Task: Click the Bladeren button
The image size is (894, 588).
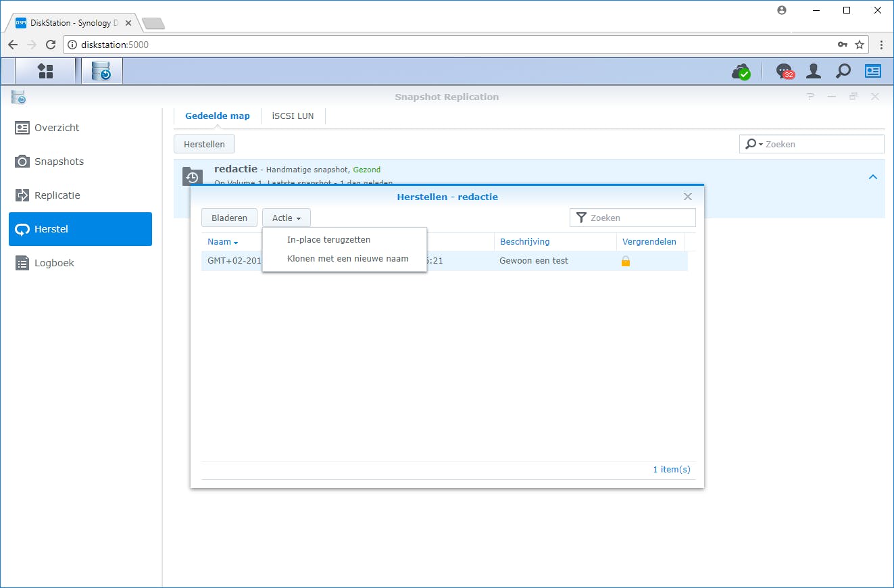Action: [x=229, y=218]
